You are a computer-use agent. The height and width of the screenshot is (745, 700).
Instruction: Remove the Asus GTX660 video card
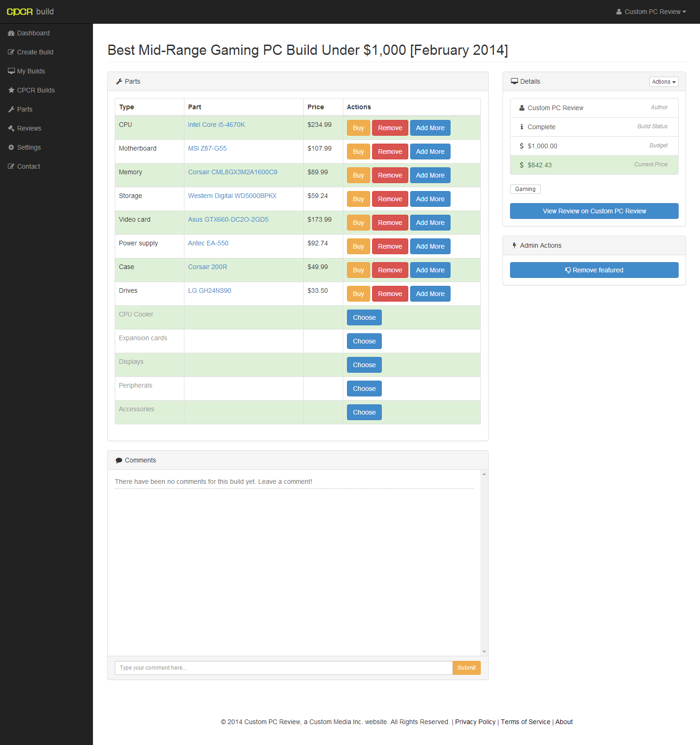390,223
